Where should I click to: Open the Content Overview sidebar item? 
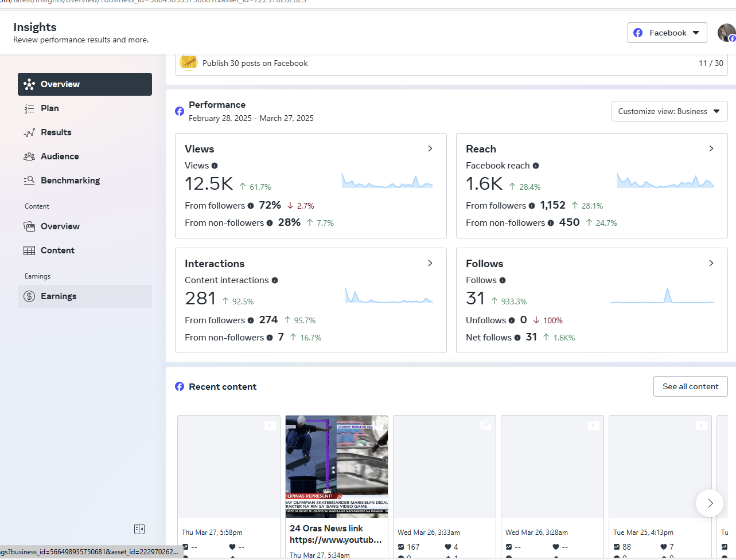click(x=85, y=226)
